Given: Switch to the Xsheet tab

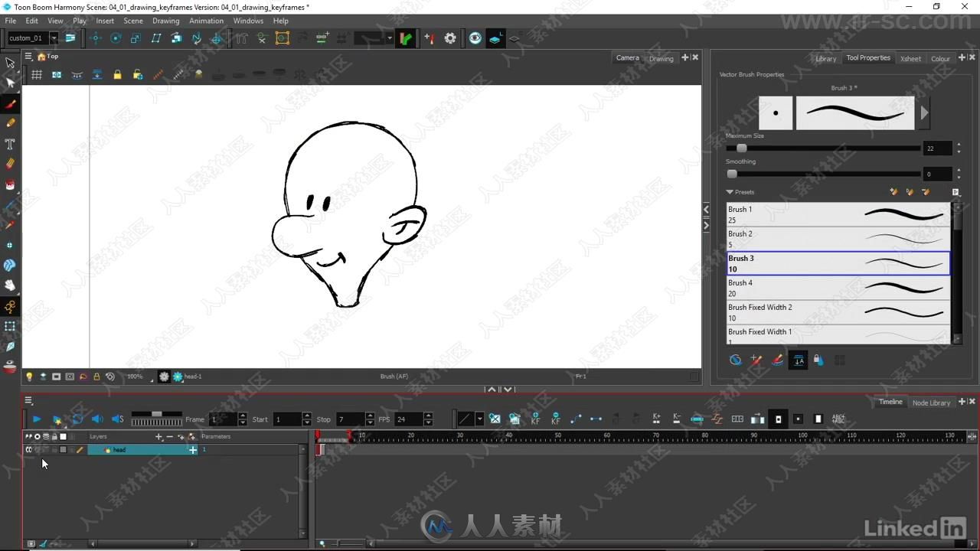Looking at the screenshot, I should [910, 58].
